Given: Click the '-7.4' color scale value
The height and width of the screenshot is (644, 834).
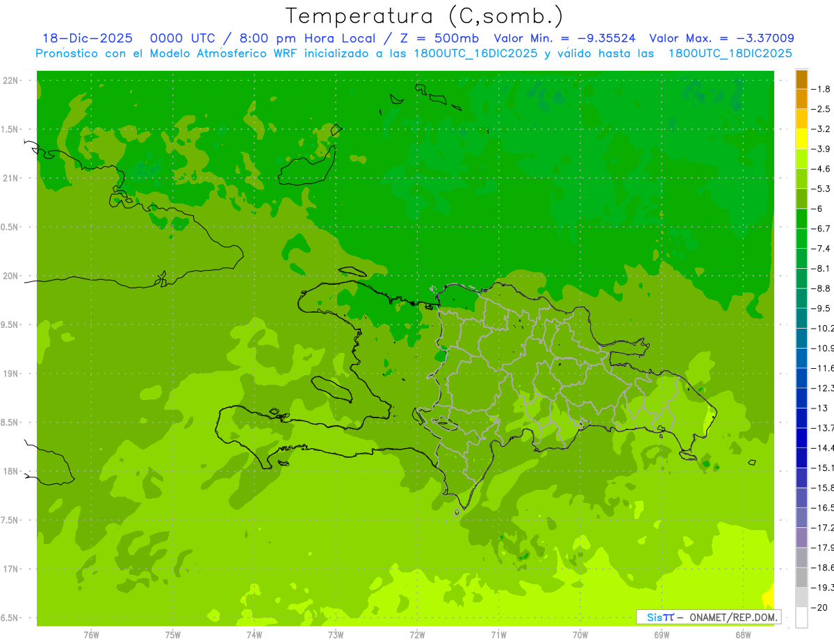Looking at the screenshot, I should pos(821,249).
